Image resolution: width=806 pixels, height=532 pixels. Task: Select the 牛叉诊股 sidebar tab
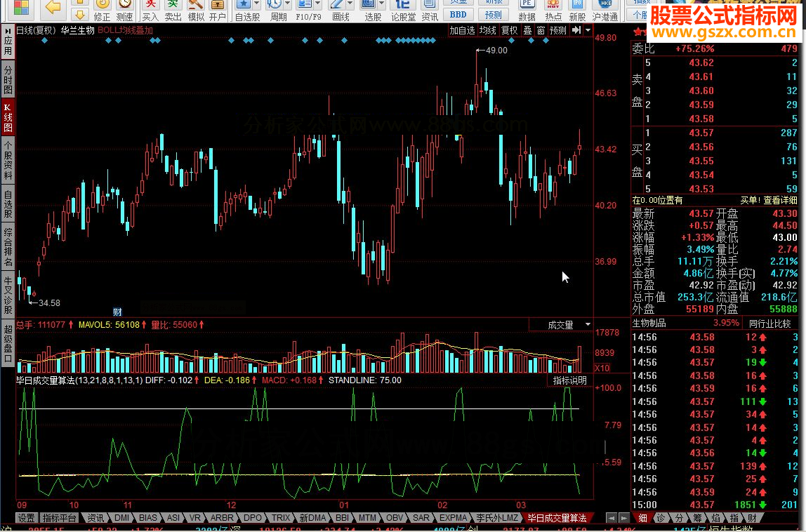pyautogui.click(x=8, y=295)
